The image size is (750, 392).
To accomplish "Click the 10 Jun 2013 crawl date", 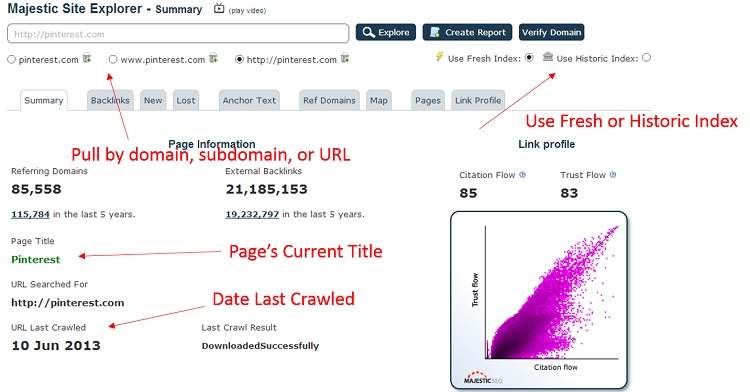I will tap(56, 346).
